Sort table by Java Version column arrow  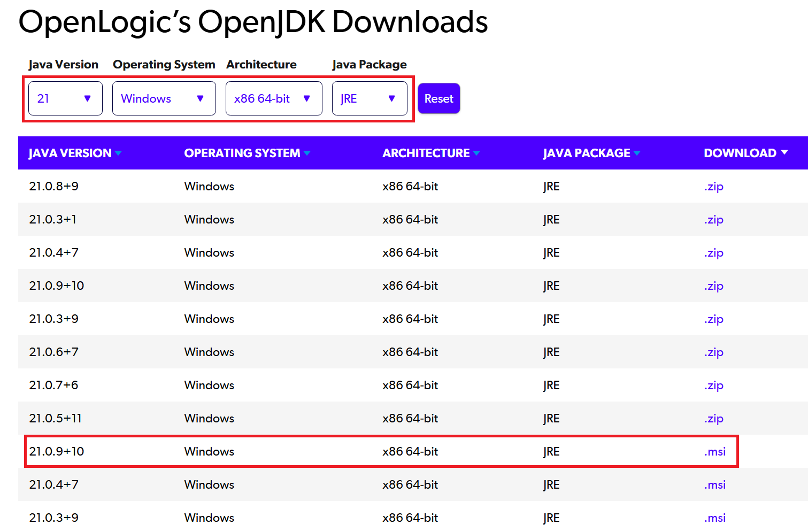pyautogui.click(x=118, y=153)
